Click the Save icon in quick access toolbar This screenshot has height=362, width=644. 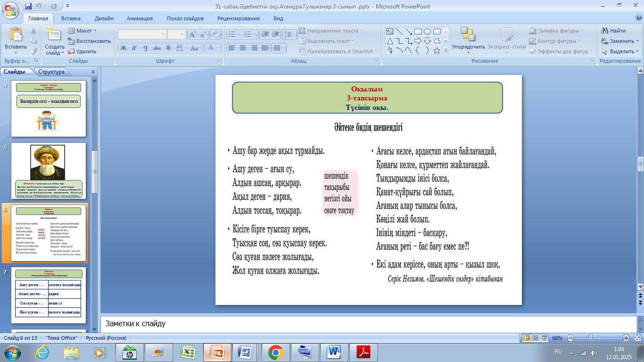tap(28, 7)
